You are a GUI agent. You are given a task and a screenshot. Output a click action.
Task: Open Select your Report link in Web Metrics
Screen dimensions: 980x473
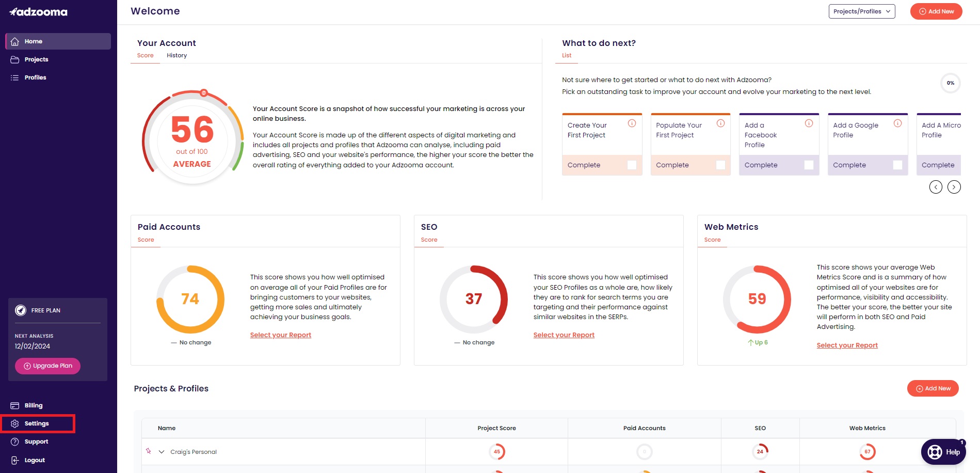coord(847,345)
